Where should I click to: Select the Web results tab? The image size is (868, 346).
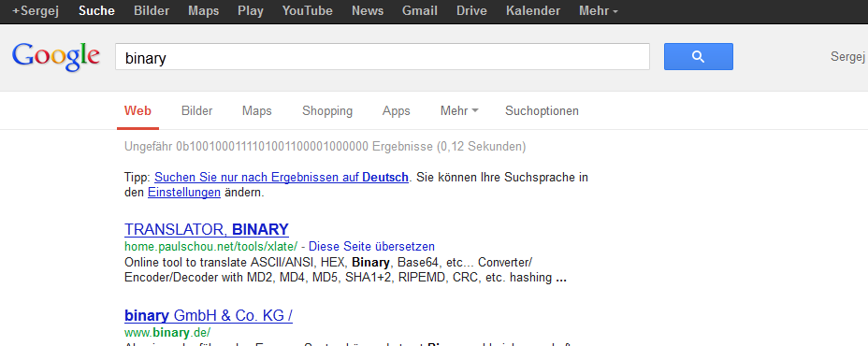coord(137,110)
